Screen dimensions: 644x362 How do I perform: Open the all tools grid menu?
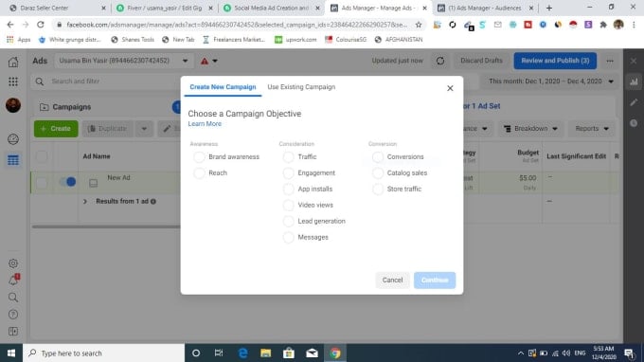click(13, 81)
